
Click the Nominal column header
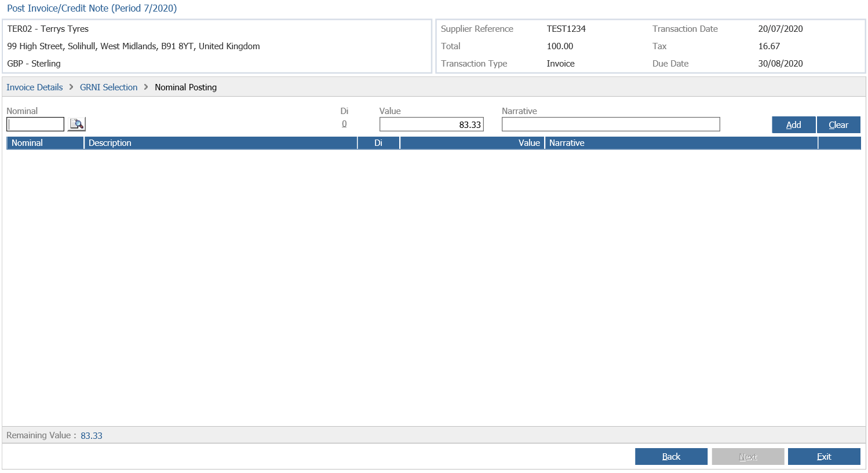tap(26, 142)
